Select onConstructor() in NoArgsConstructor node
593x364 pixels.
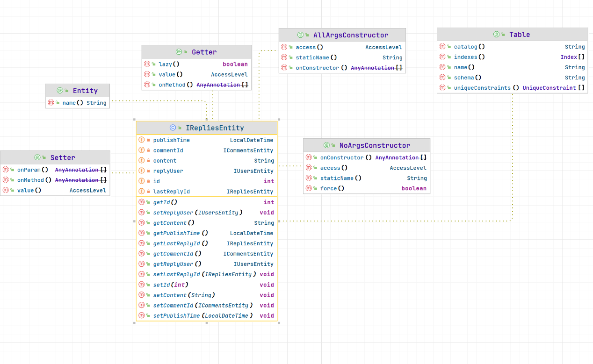click(x=367, y=157)
